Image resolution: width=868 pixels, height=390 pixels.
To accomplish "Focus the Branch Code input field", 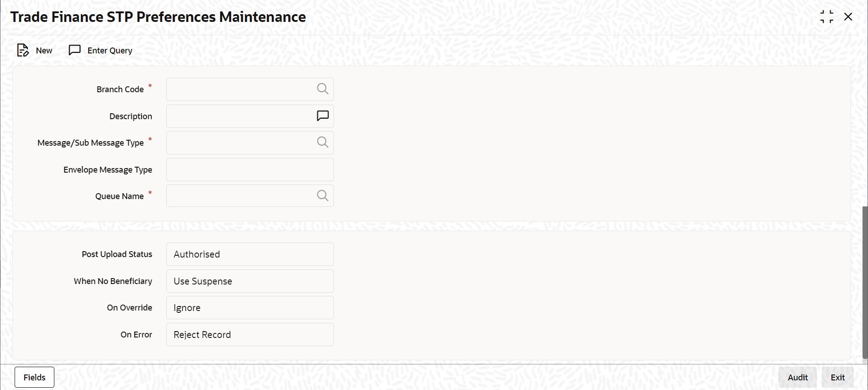I will pyautogui.click(x=240, y=89).
